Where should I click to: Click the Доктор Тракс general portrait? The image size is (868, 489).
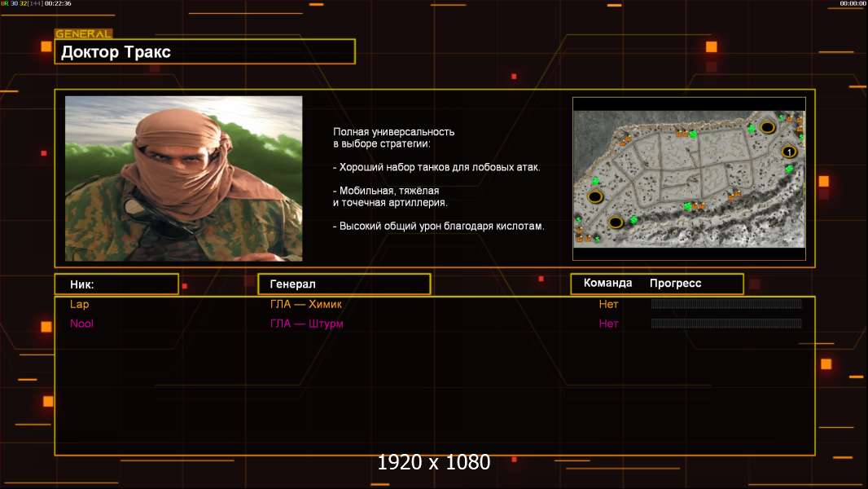pyautogui.click(x=184, y=178)
